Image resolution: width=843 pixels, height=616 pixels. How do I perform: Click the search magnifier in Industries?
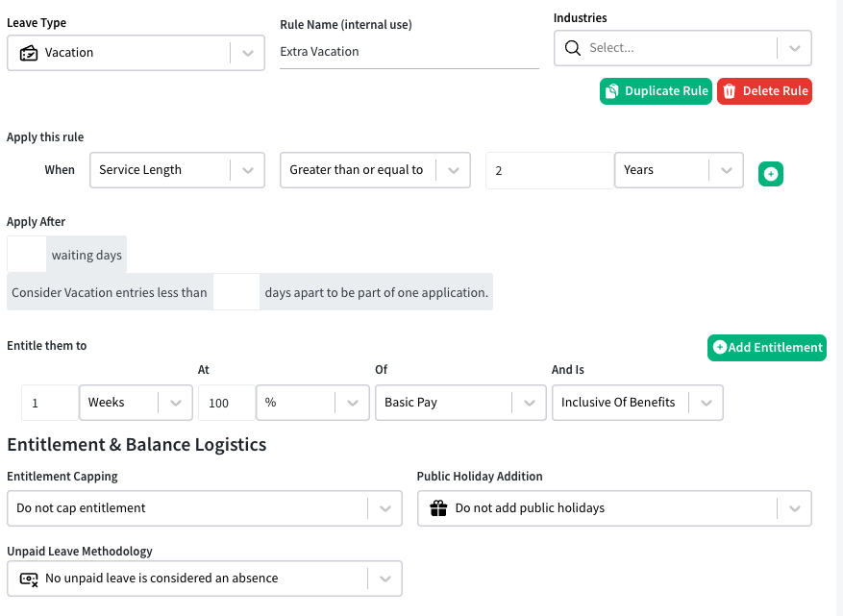pos(573,48)
